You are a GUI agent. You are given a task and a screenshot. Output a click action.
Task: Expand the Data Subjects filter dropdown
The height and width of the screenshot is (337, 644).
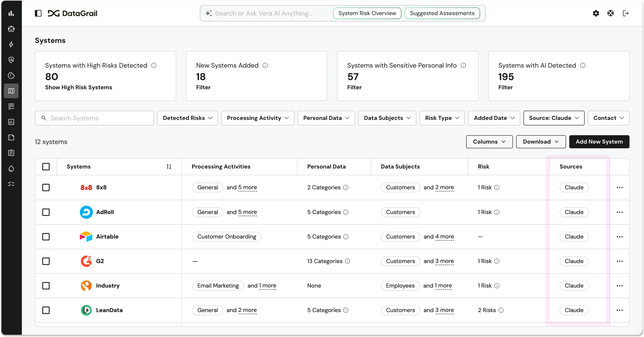pos(387,118)
